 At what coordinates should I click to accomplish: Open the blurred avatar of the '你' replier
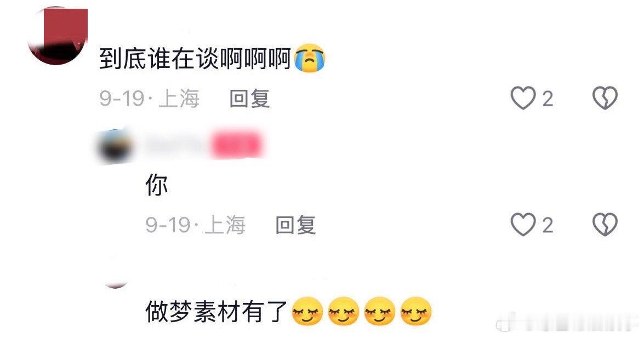[x=116, y=146]
